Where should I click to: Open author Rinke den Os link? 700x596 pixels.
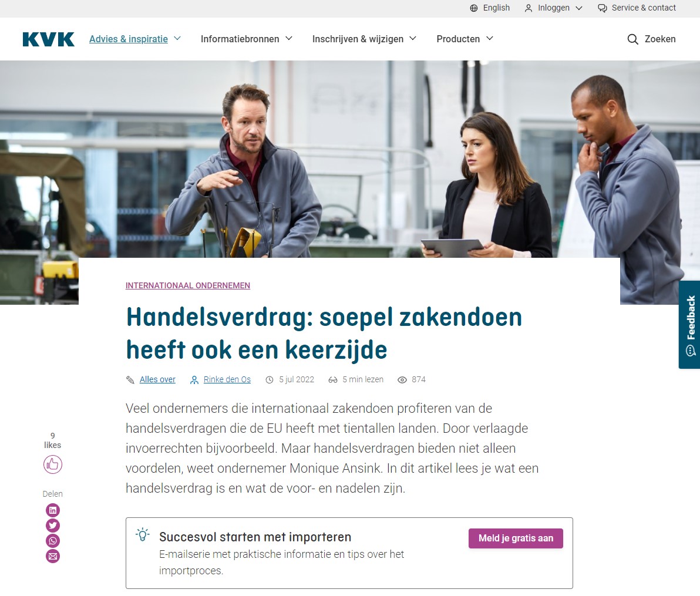(227, 379)
